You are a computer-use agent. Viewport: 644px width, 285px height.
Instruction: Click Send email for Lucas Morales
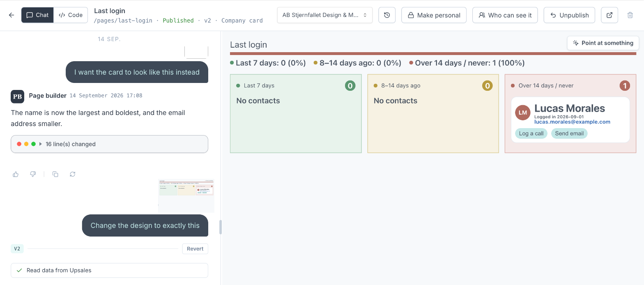(569, 133)
